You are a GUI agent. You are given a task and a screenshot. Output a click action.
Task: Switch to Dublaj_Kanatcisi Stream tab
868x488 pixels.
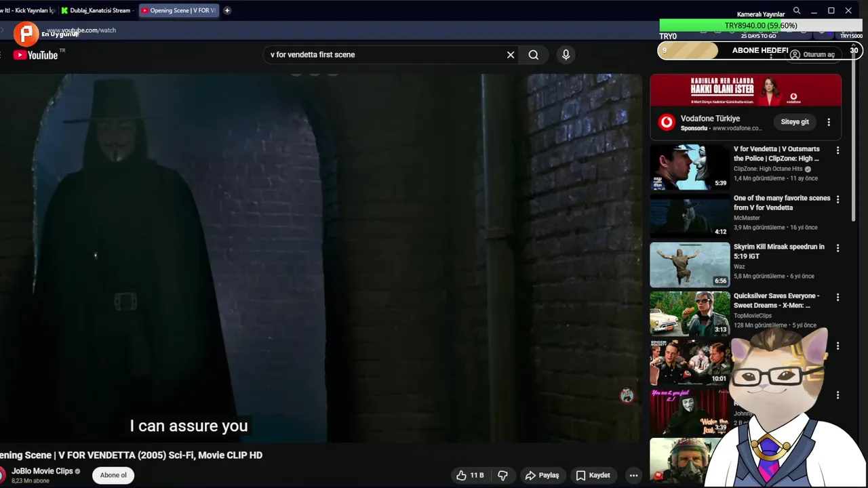[x=97, y=11]
